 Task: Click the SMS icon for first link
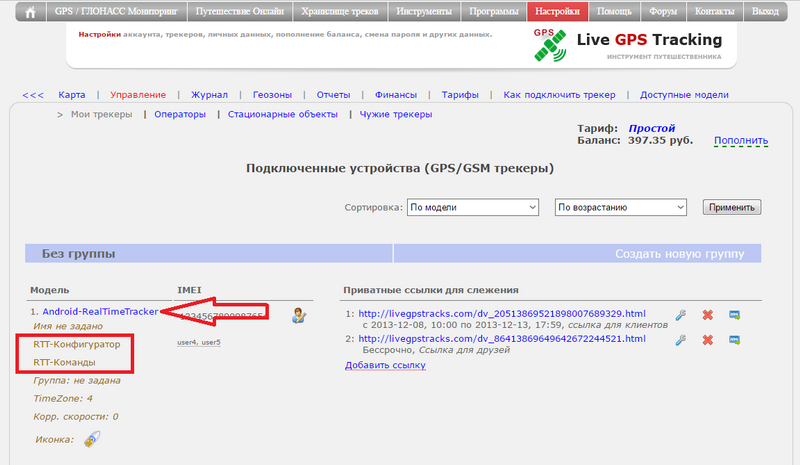tap(733, 314)
